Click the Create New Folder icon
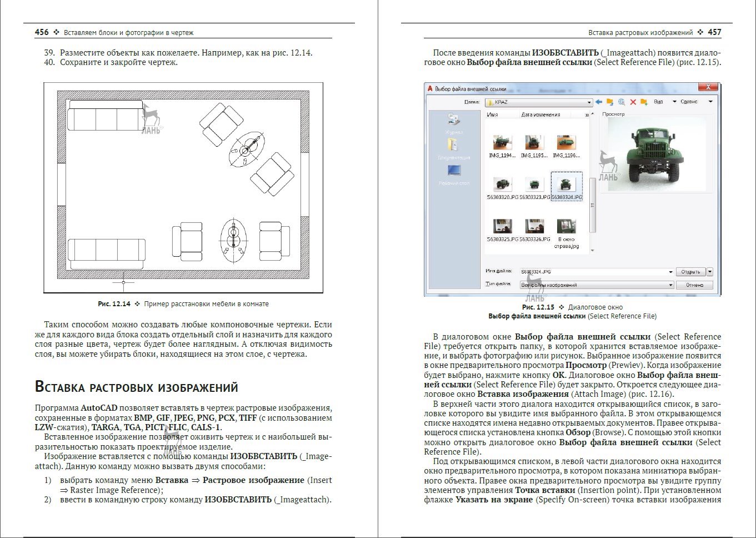The image size is (756, 538). tap(644, 102)
